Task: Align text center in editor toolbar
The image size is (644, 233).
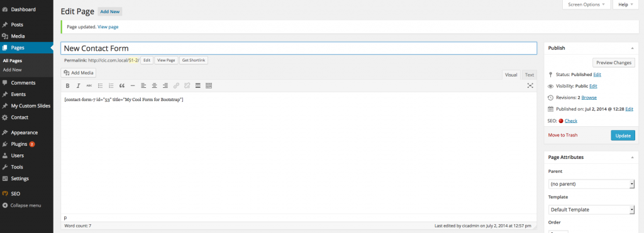Action: click(155, 86)
